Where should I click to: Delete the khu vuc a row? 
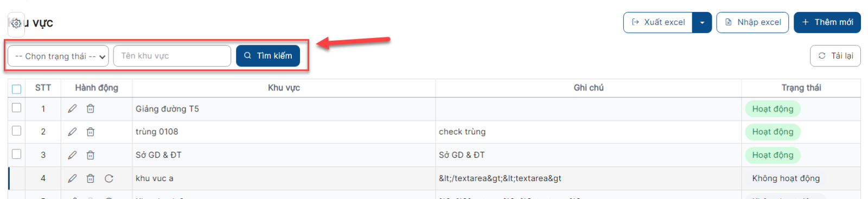[91, 178]
